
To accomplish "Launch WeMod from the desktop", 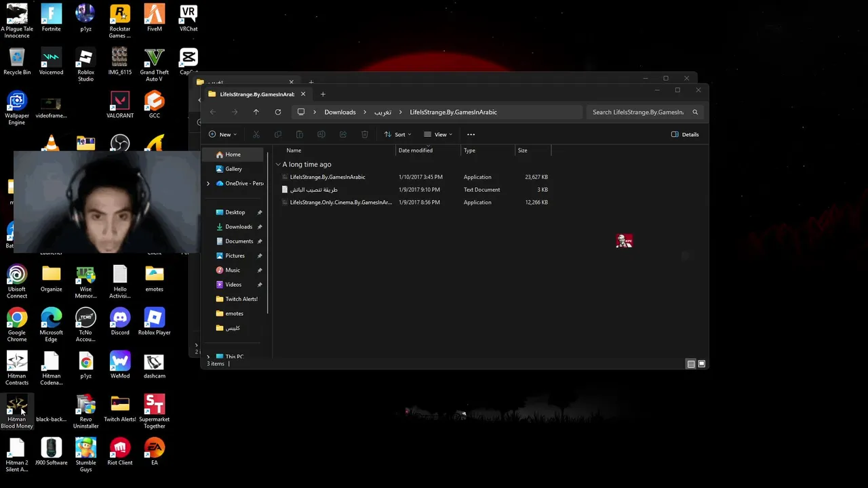I will coord(120,365).
